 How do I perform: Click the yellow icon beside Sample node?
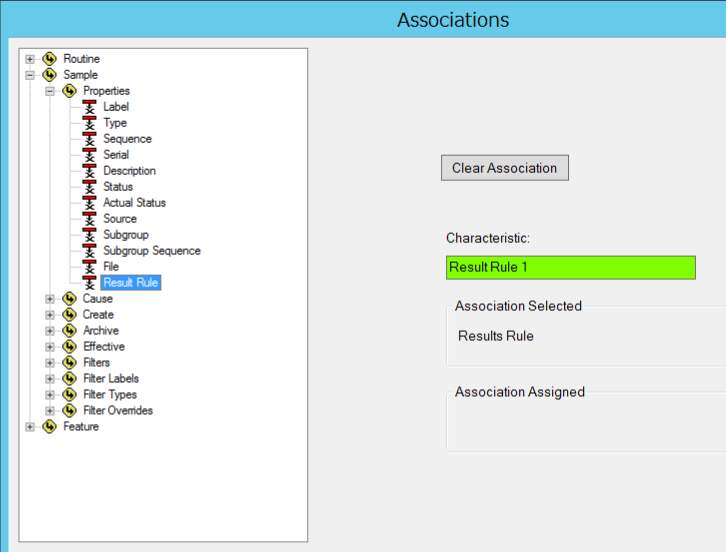pos(49,75)
